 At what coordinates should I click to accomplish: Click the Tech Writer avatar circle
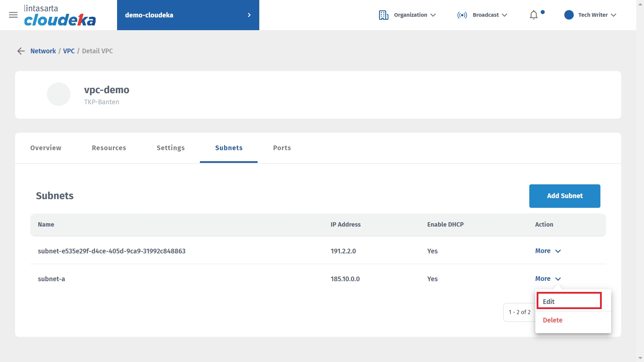569,15
